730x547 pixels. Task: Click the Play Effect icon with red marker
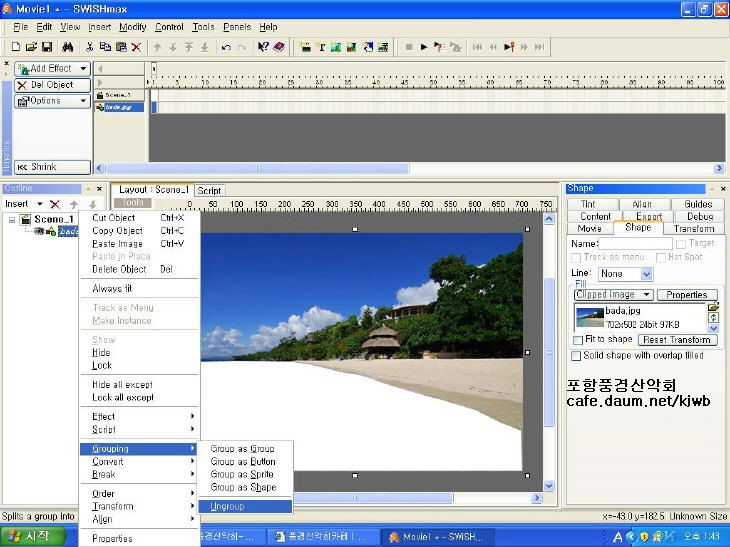point(509,47)
